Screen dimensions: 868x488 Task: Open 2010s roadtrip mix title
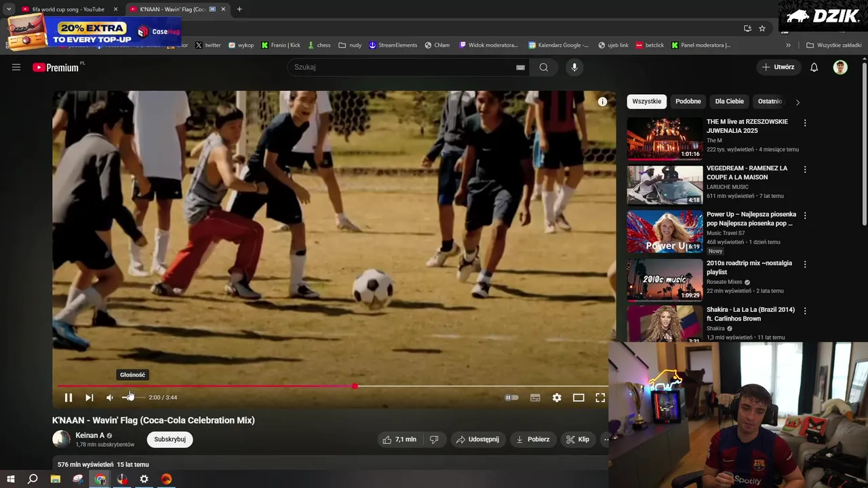coord(749,267)
